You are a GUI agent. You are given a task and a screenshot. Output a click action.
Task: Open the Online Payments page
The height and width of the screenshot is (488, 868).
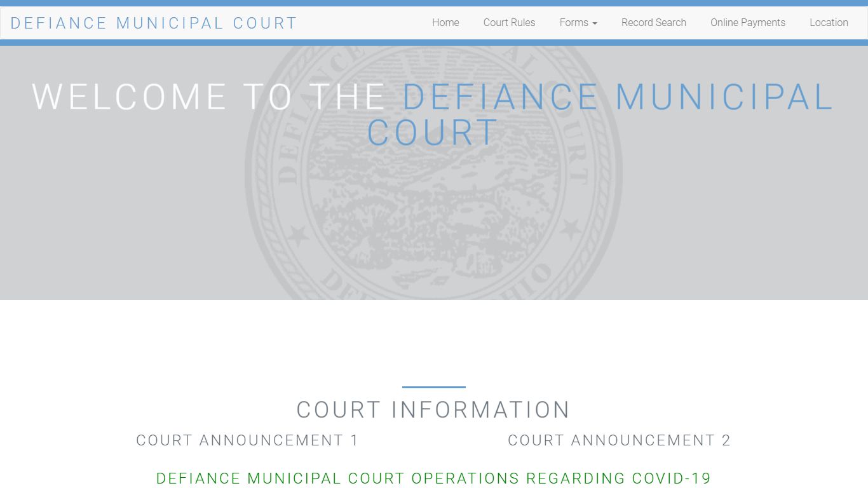(747, 23)
